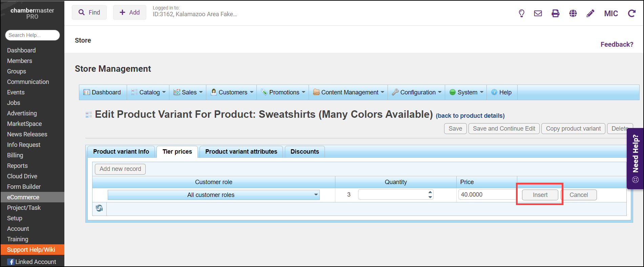Open the Catalog menu dropdown
The height and width of the screenshot is (267, 644).
[x=149, y=92]
